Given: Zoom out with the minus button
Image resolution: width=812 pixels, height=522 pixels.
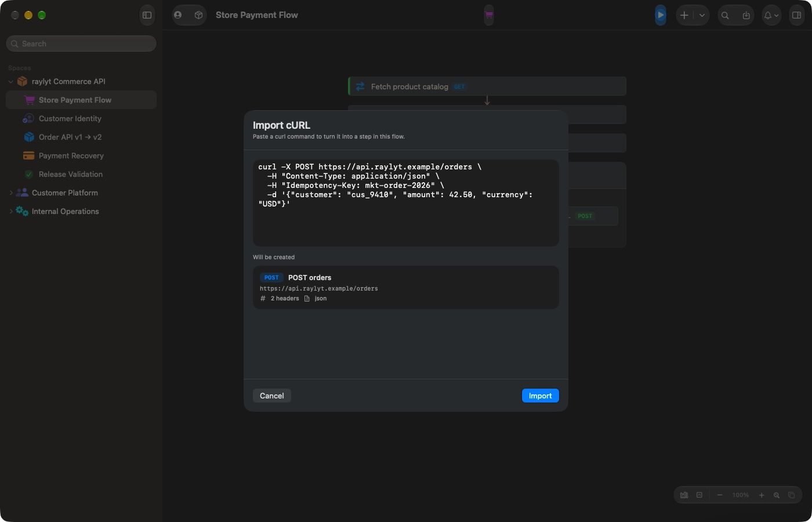Looking at the screenshot, I should [720, 495].
